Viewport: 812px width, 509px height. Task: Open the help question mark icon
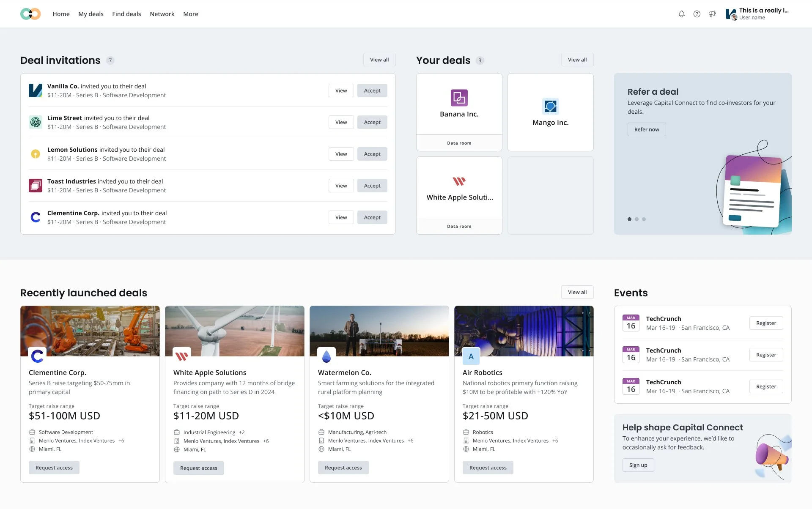697,14
